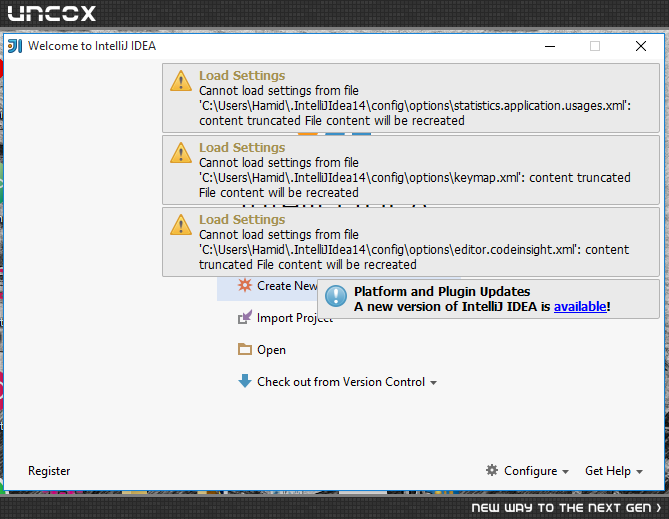Viewport: 669px width, 519px height.
Task: Click the 'Welcome to IntelliJ IDEA' title
Action: coord(92,46)
